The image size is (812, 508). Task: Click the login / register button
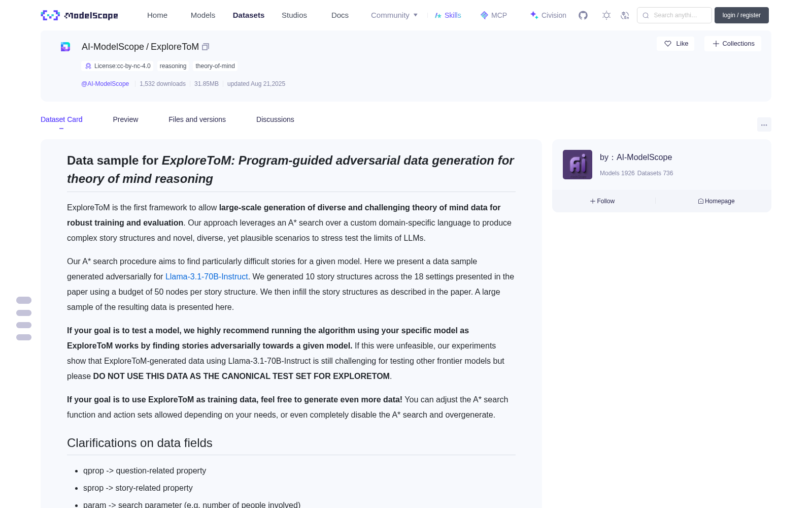click(741, 15)
